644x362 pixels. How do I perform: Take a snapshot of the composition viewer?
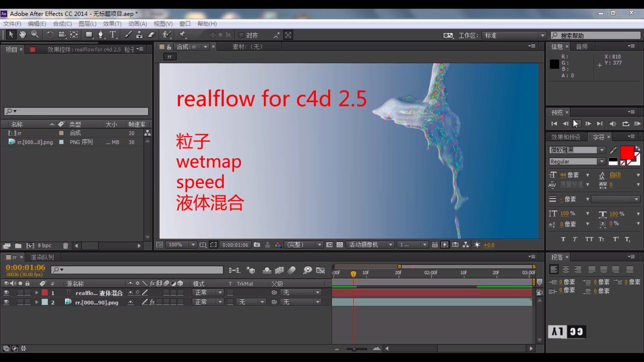pos(257,245)
